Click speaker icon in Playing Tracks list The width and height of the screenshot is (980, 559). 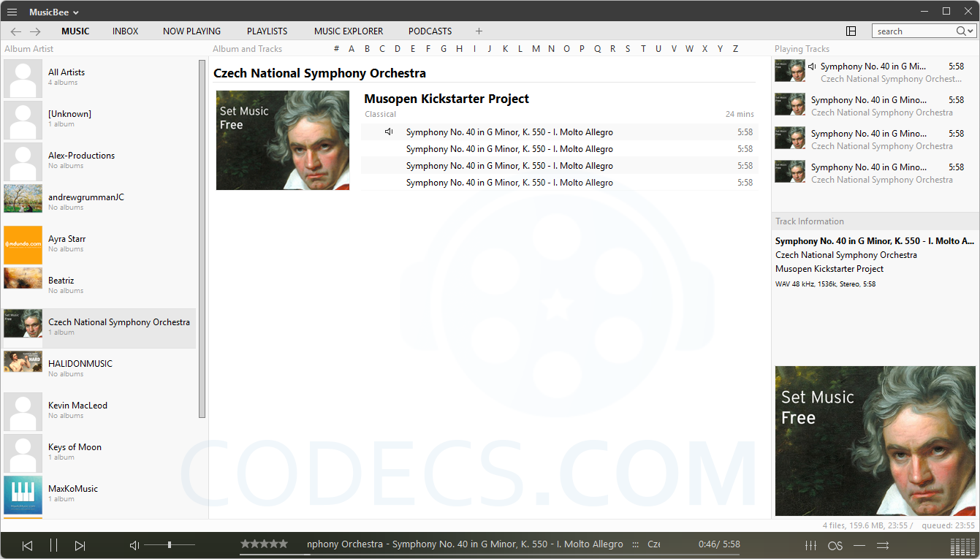coord(812,66)
